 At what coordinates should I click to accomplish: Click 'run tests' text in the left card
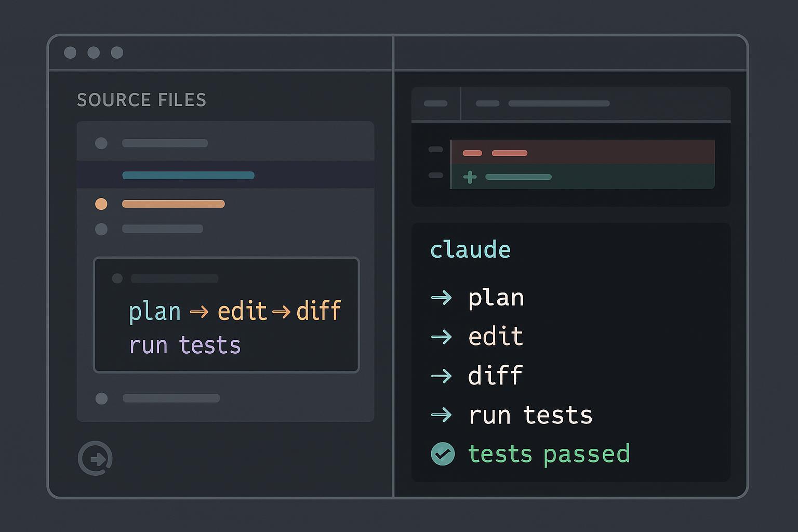184,345
